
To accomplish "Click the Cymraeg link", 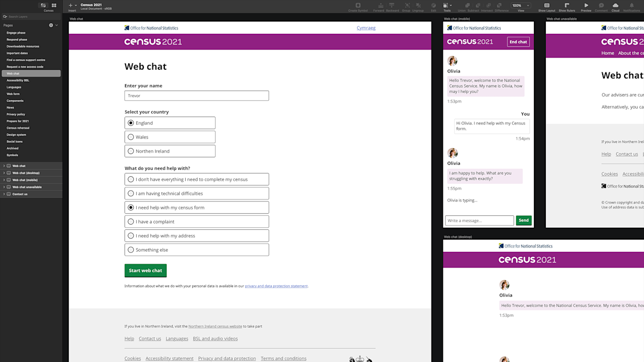I will pyautogui.click(x=366, y=28).
